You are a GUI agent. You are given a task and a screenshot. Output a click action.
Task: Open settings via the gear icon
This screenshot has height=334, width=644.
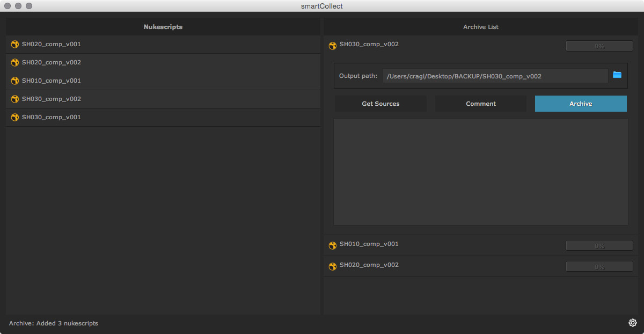pos(633,323)
